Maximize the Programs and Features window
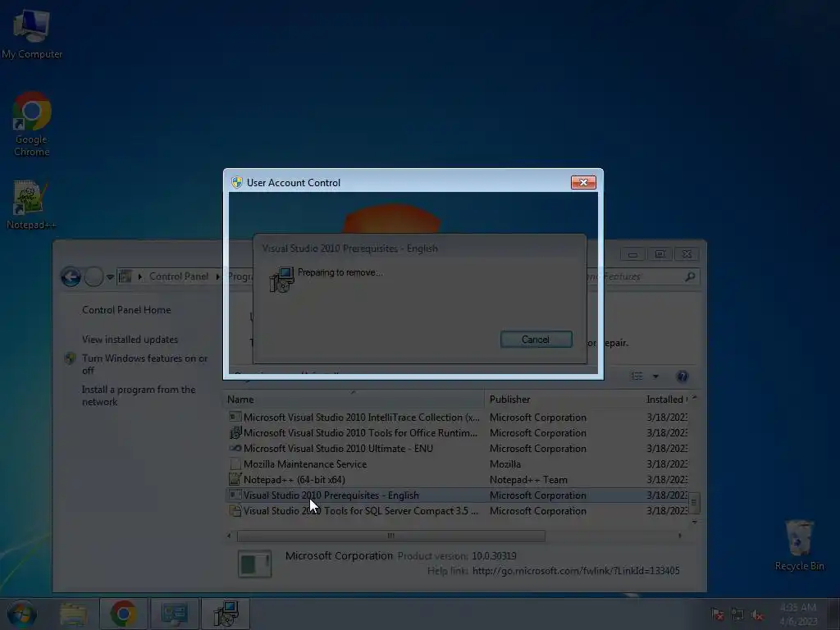 (x=660, y=254)
